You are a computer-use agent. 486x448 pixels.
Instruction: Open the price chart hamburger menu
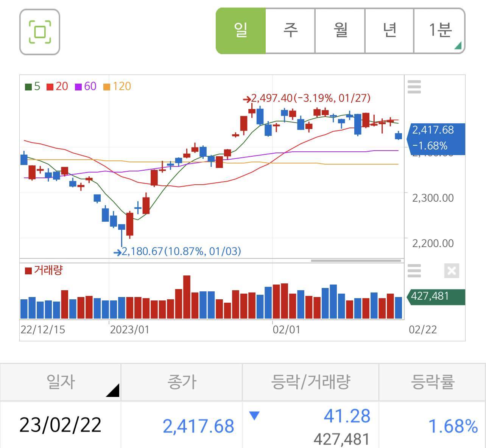pyautogui.click(x=414, y=87)
